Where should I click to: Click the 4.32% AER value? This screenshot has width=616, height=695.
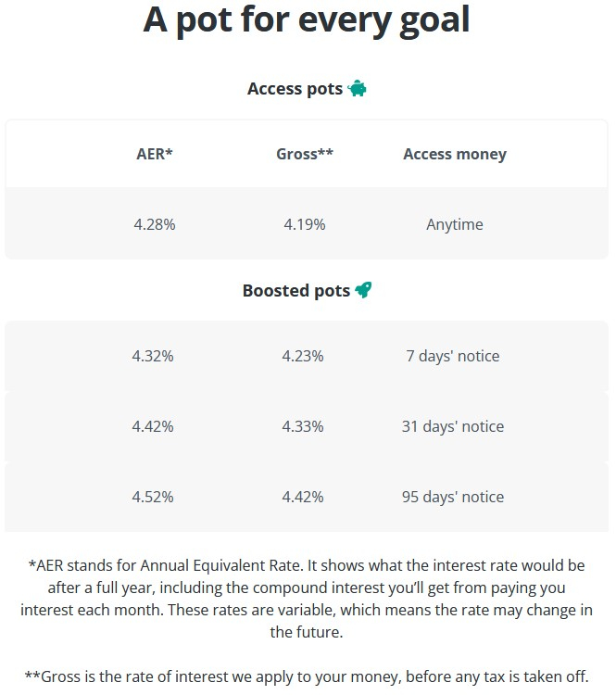(153, 356)
